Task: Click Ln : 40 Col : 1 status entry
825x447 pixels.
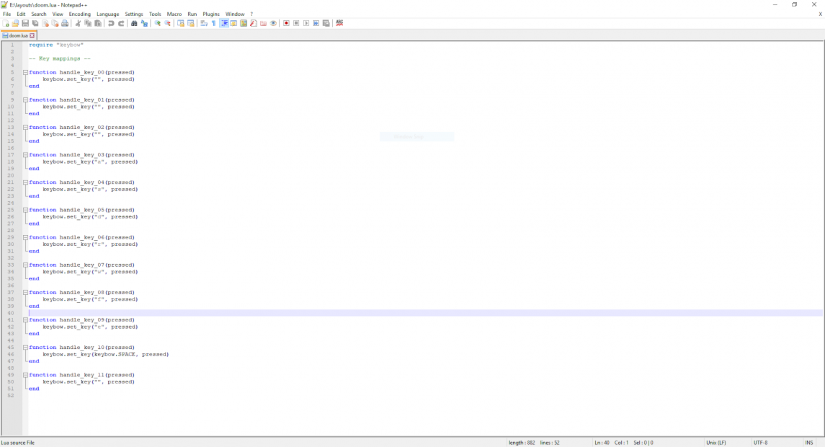Action: 611,443
